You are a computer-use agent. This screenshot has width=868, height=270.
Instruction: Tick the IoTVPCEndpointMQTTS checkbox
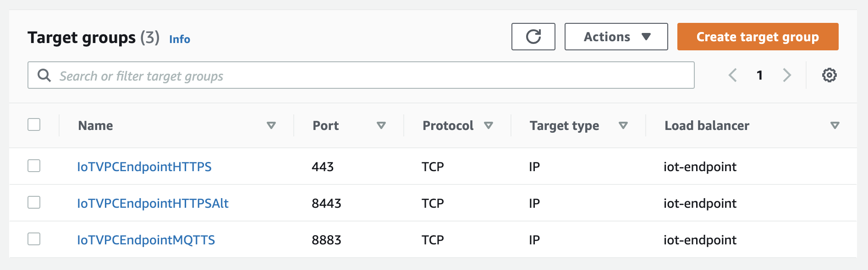click(x=34, y=239)
